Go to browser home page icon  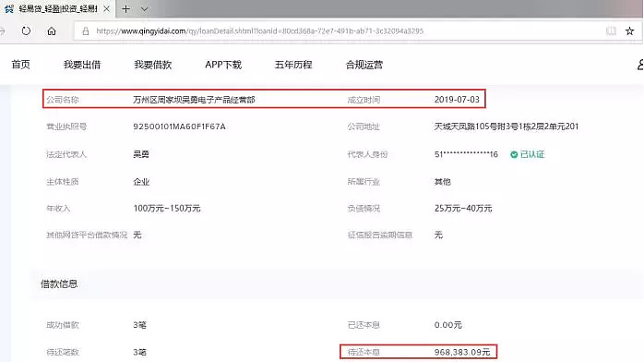(x=52, y=30)
